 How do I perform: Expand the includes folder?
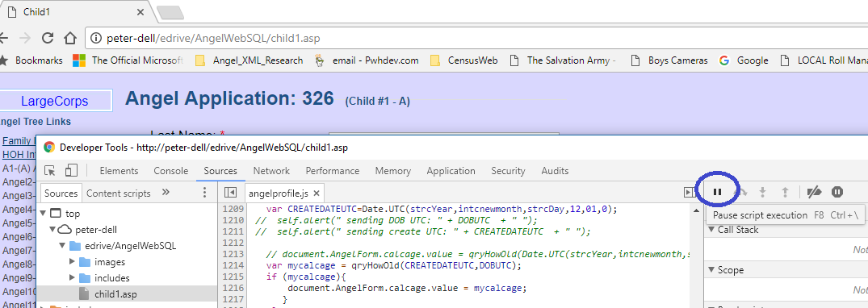tap(71, 277)
